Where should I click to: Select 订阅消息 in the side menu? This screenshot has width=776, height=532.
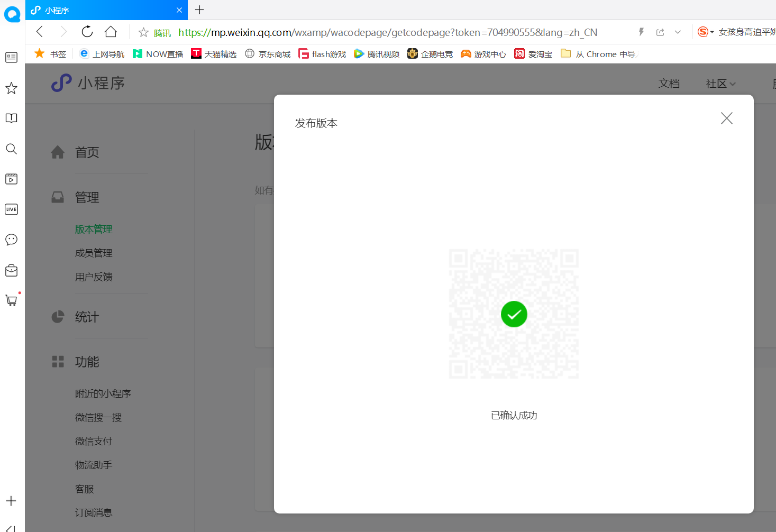click(94, 512)
